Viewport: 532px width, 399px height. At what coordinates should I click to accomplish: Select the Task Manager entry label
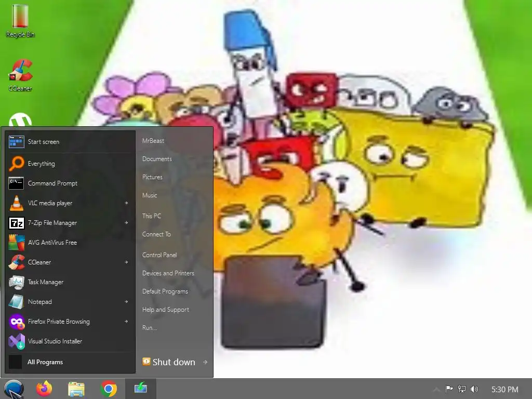pos(46,282)
